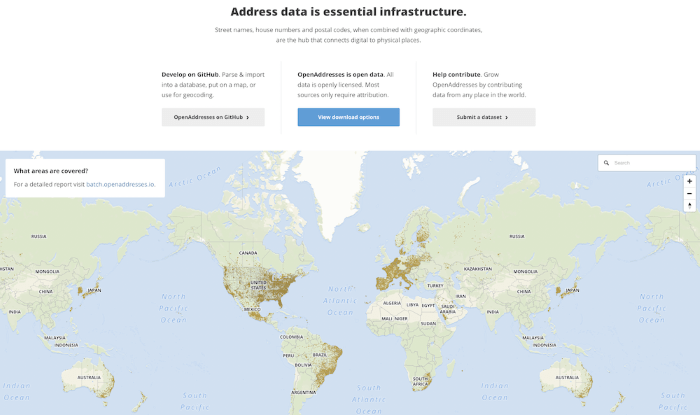Click 'What areas are covered?' panel title
The width and height of the screenshot is (700, 415).
click(x=51, y=171)
